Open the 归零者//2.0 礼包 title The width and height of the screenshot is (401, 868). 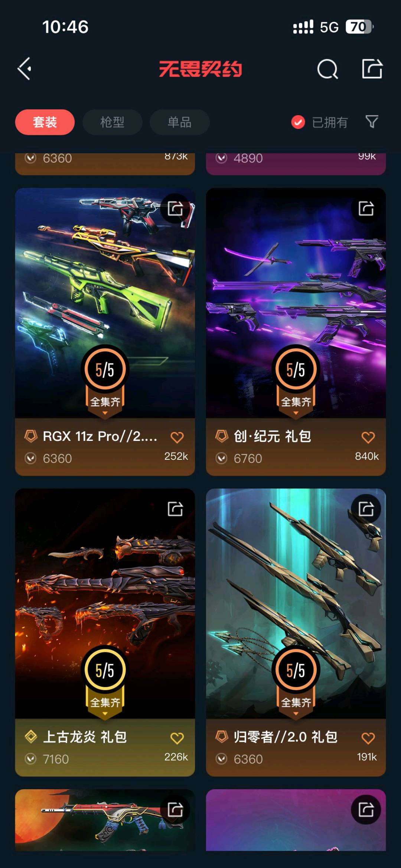pyautogui.click(x=285, y=737)
